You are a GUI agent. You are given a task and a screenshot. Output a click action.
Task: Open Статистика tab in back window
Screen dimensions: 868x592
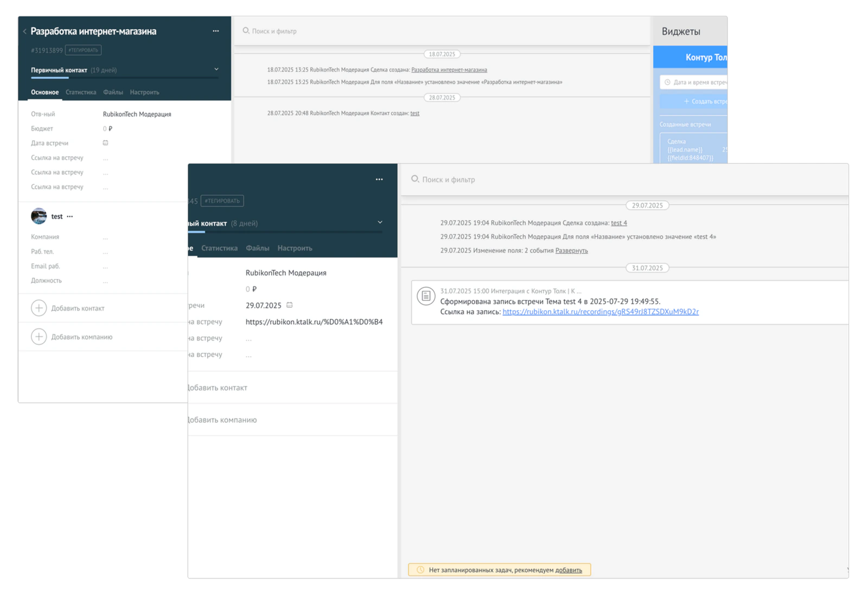pos(81,92)
